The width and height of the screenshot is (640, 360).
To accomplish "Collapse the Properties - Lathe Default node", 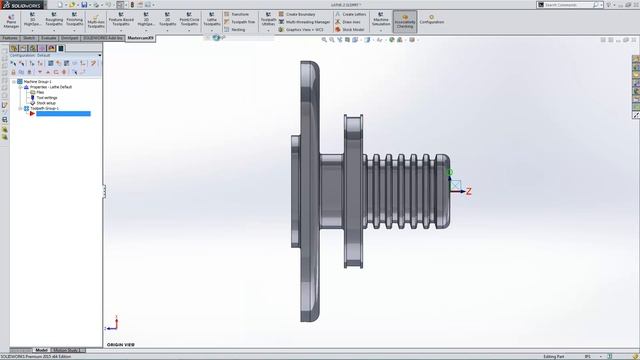I will click(x=20, y=87).
